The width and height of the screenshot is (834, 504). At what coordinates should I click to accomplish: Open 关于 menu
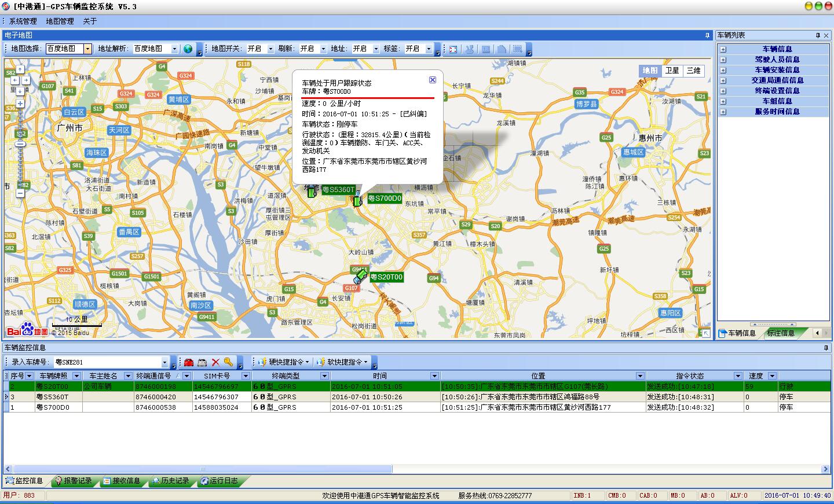pos(90,21)
